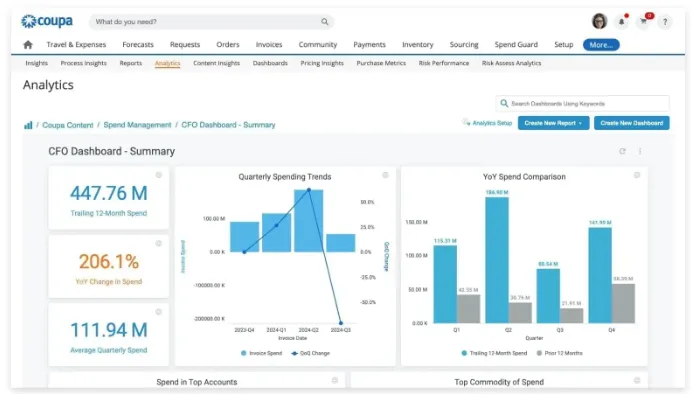This screenshot has width=697, height=394.
Task: Click the 206.1% YoY change value
Action: [x=109, y=261]
